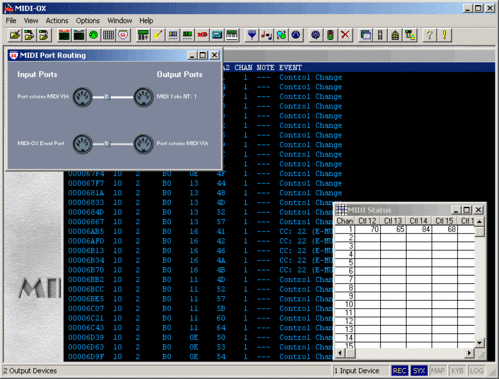Open the File menu
The image size is (499, 379).
(11, 21)
